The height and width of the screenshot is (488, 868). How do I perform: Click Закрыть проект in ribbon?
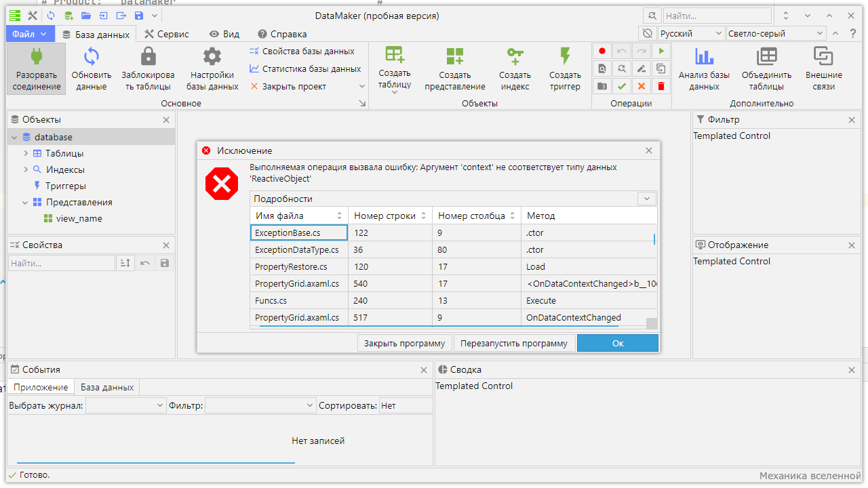(288, 86)
